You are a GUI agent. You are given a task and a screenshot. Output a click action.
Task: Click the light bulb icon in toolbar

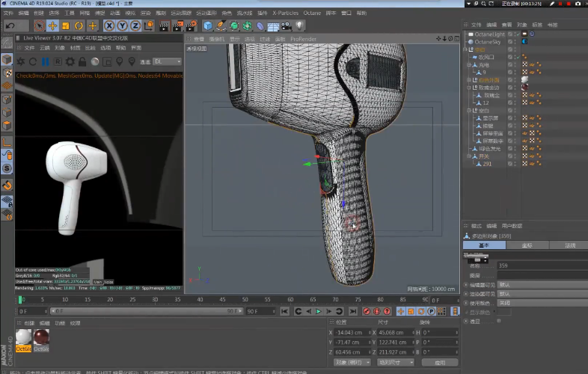[299, 25]
